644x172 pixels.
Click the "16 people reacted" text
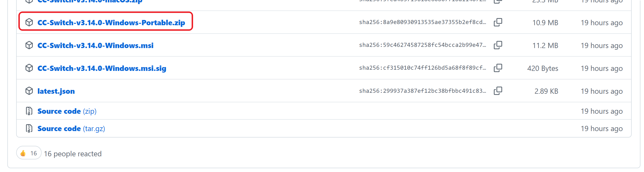(73, 154)
